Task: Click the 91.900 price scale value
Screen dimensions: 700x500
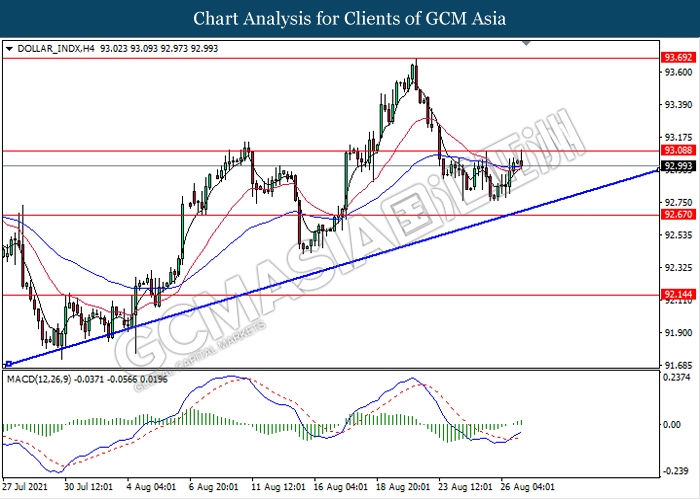Action: coord(679,333)
